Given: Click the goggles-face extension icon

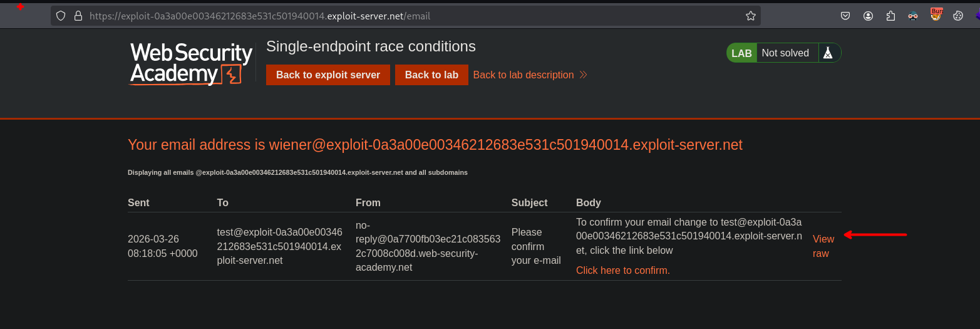Looking at the screenshot, I should (913, 16).
